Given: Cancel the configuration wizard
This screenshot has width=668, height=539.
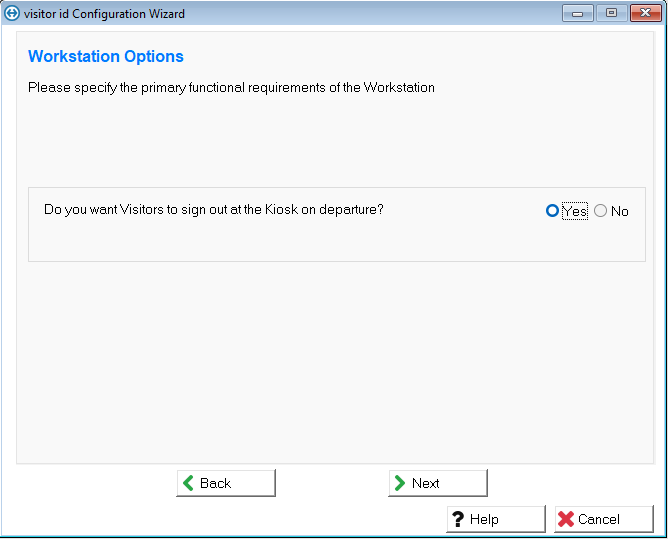Looking at the screenshot, I should pyautogui.click(x=604, y=519).
